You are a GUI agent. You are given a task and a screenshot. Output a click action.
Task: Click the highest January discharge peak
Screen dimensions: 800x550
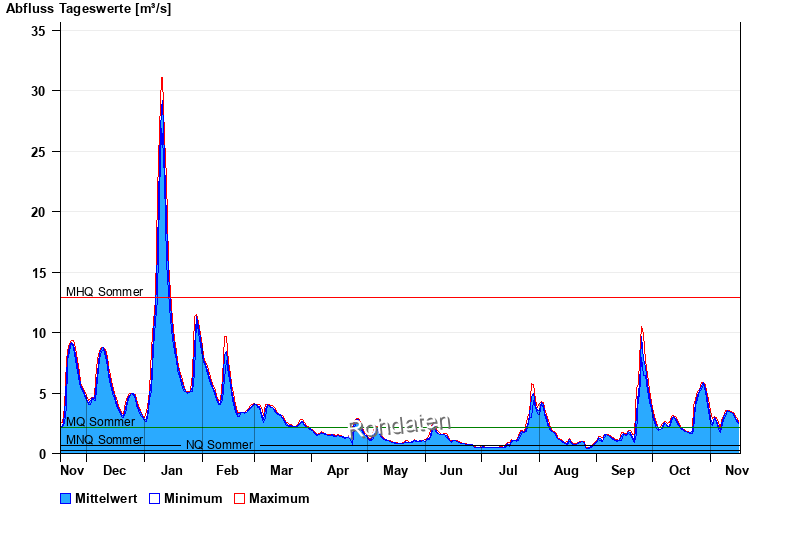coord(162,79)
